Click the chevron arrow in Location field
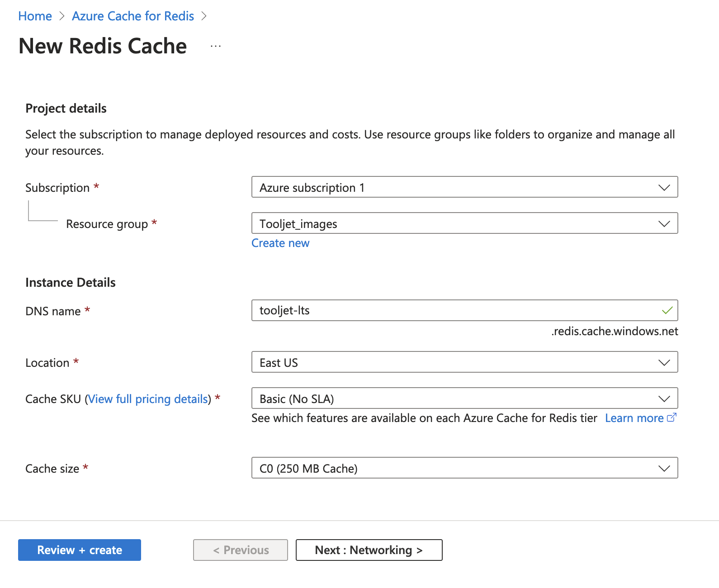Screen dimensions: 719x588 tap(664, 362)
